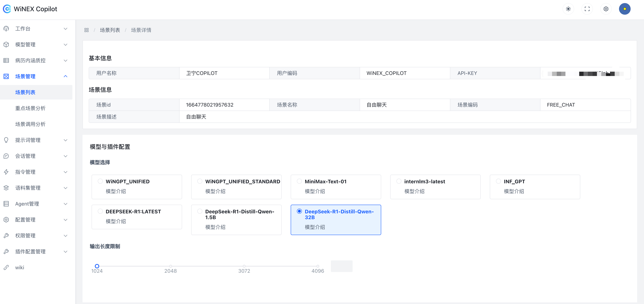Enter fullscreen using the top bar icon
This screenshot has height=304, width=644.
point(587,9)
